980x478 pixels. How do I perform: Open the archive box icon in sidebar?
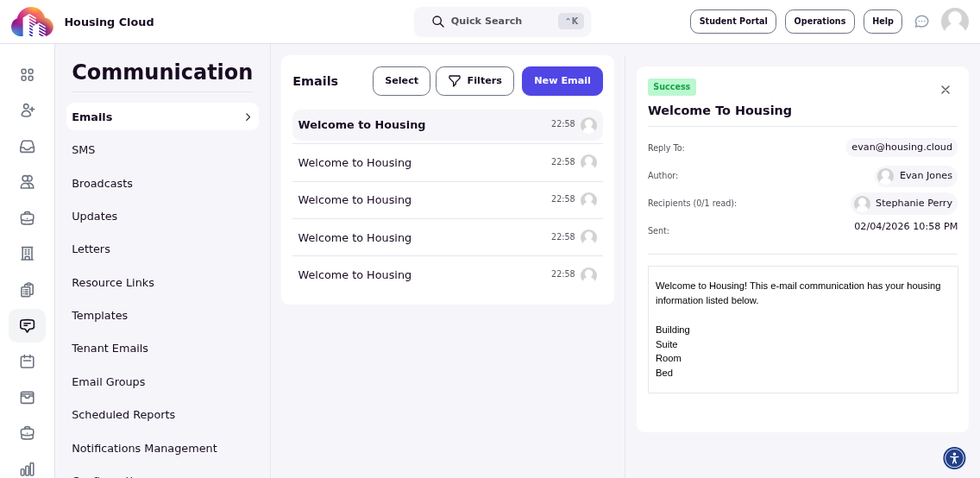(27, 398)
